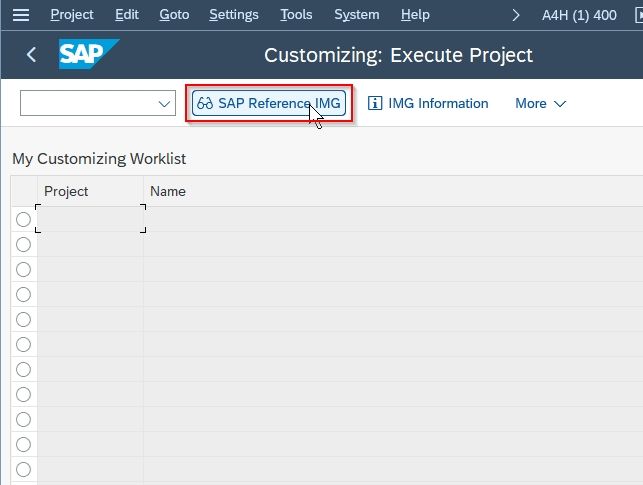The image size is (643, 485).
Task: Go back with the left arrow icon
Action: [31, 55]
